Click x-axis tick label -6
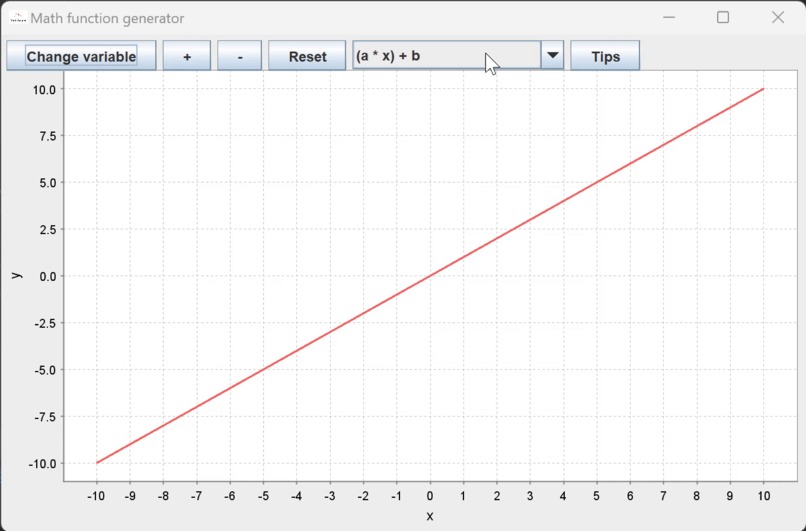 click(230, 496)
